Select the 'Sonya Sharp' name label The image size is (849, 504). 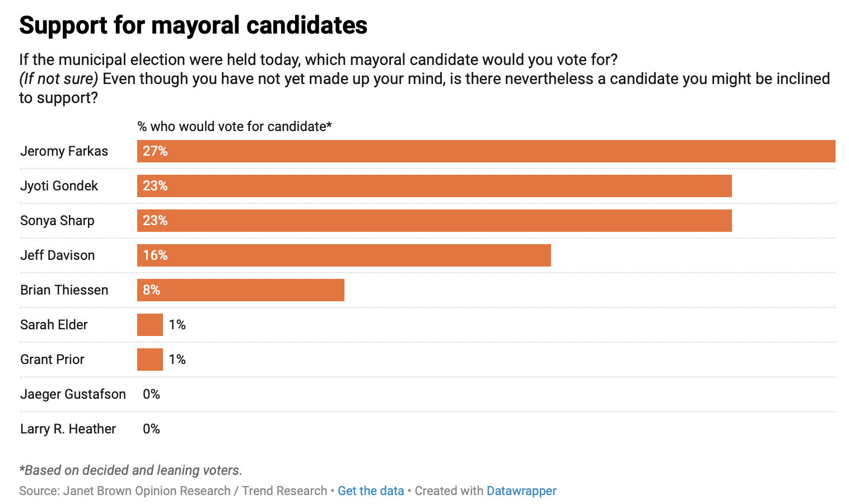57,221
